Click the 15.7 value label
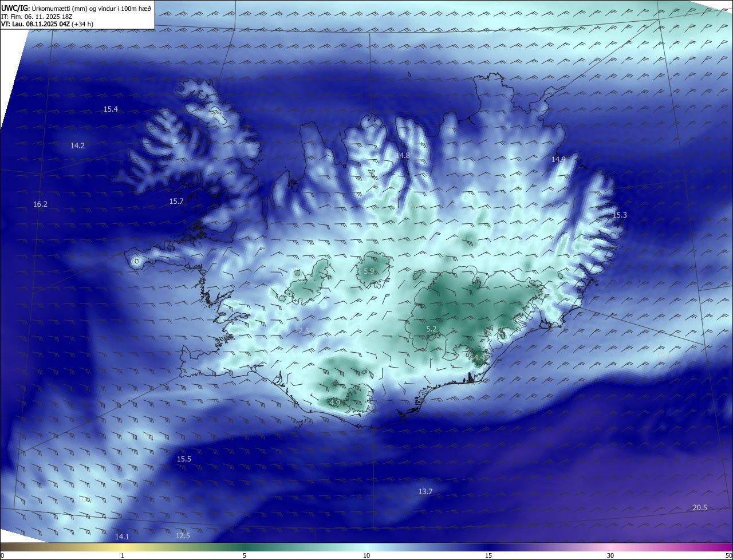This screenshot has width=733, height=560. click(x=176, y=201)
